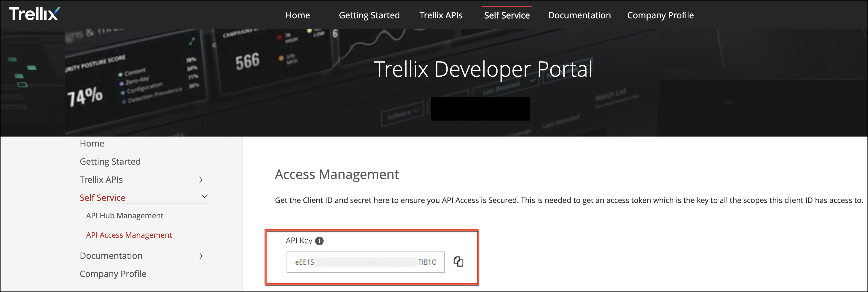Click the black redacted banner box

[x=480, y=109]
